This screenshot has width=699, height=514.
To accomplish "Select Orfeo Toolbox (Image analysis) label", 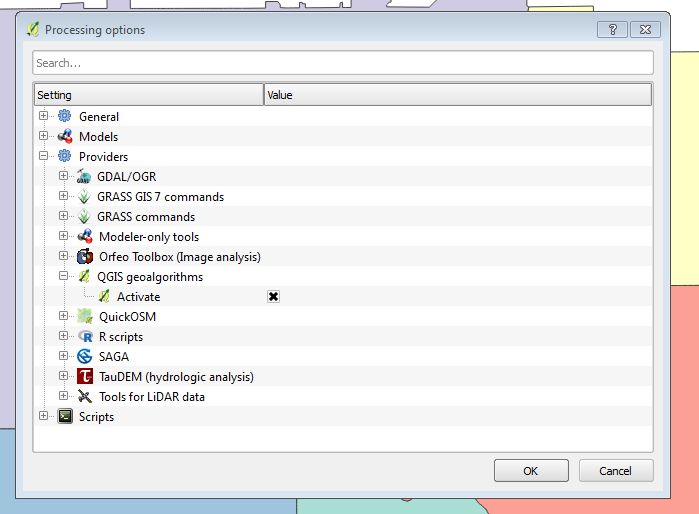I will coord(180,257).
